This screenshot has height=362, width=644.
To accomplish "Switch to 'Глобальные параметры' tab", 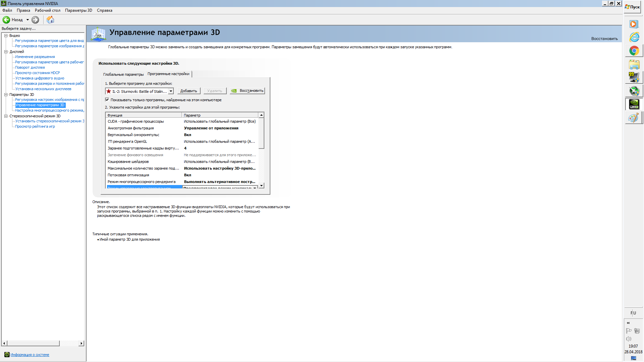I will pos(123,74).
